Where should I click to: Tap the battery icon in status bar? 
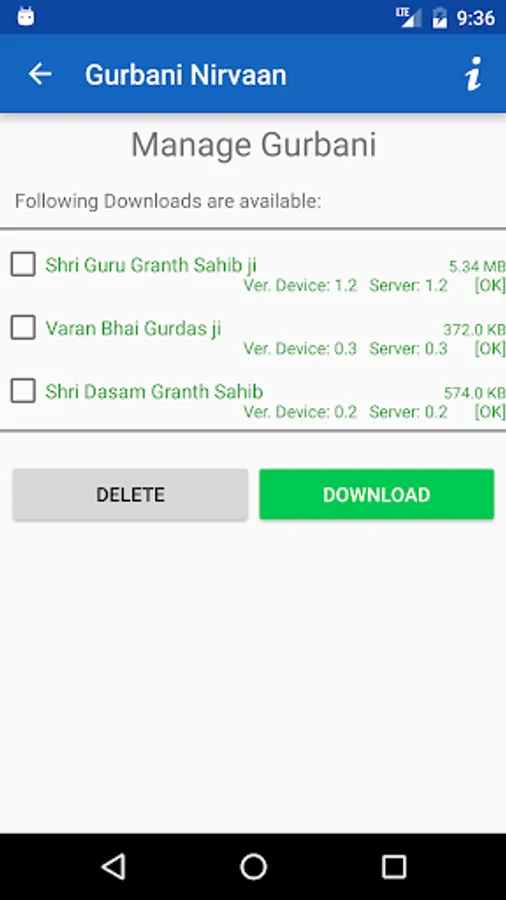point(439,17)
